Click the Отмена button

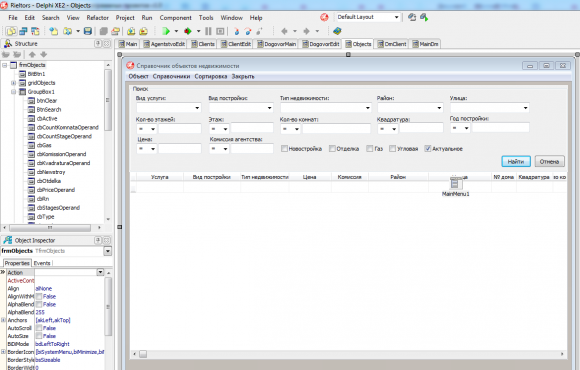(549, 161)
